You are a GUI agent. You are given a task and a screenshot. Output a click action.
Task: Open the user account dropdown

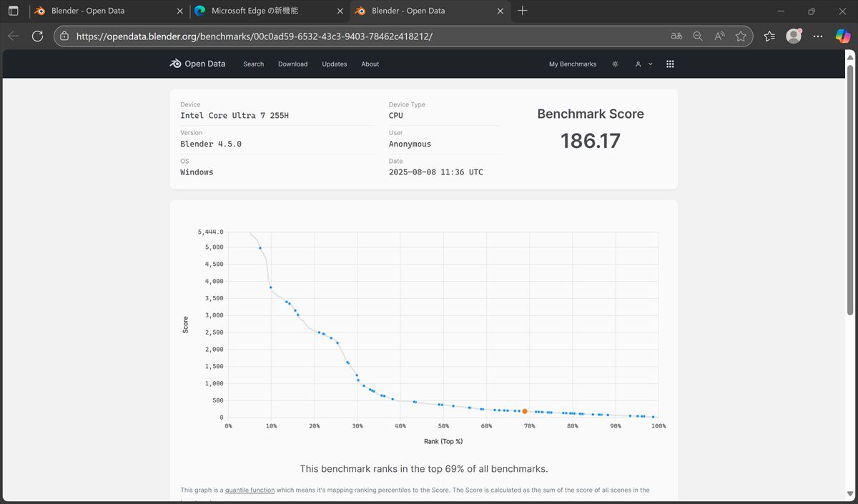(643, 64)
